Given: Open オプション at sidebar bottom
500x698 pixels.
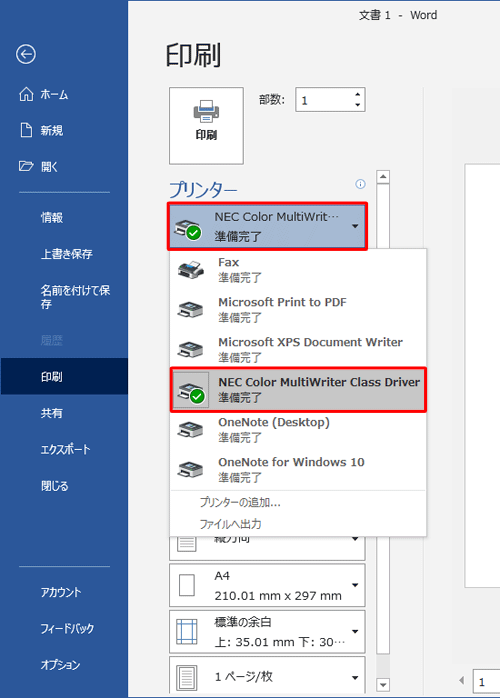Looking at the screenshot, I should pos(60,665).
